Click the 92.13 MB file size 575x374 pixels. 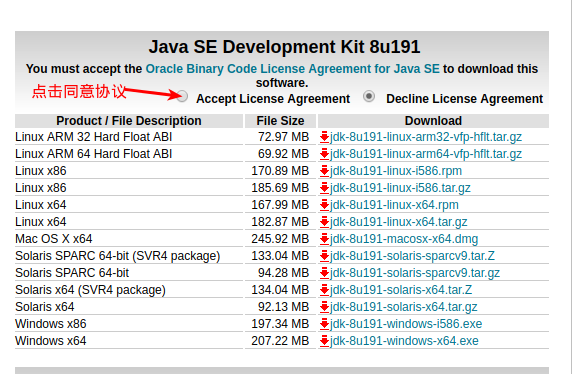(283, 307)
